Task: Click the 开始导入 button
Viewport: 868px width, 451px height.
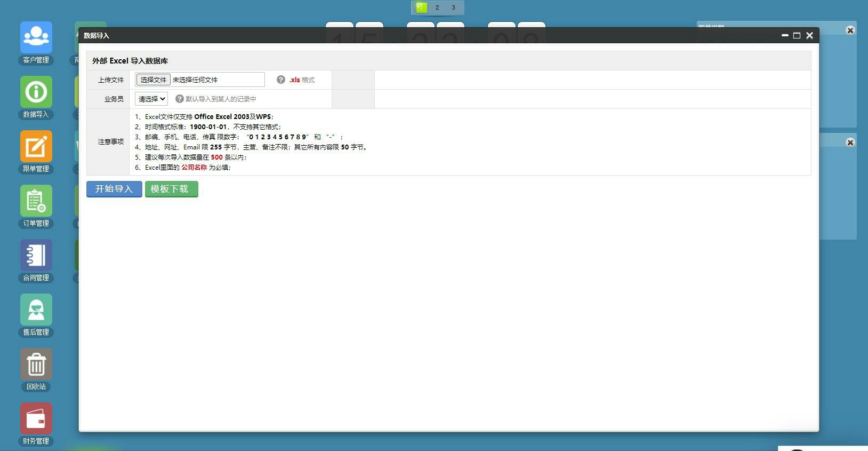Action: [114, 189]
